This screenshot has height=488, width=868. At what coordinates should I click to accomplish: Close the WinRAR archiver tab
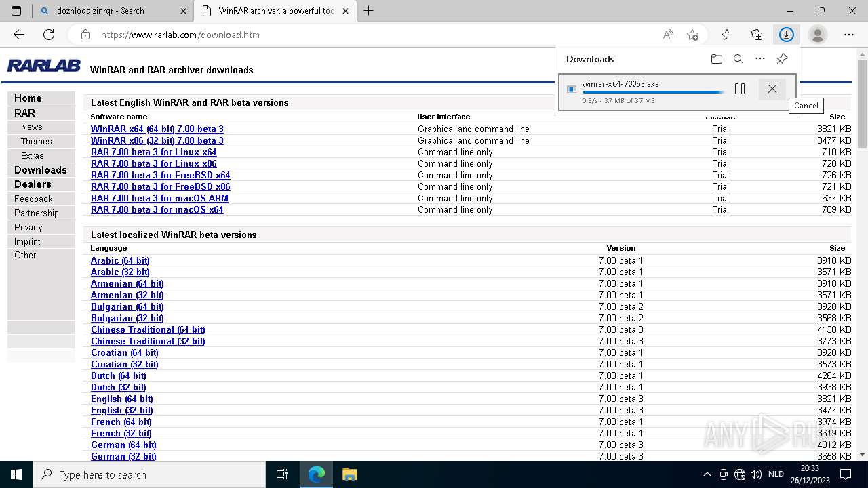click(346, 11)
